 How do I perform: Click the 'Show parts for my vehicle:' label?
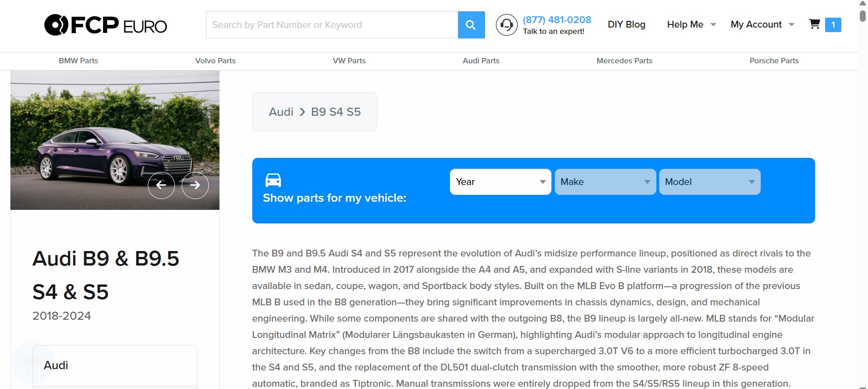(x=335, y=198)
